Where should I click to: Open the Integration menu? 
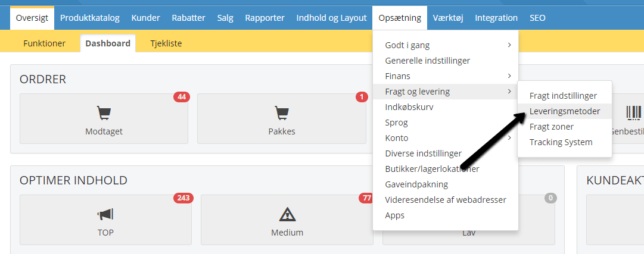pos(496,18)
